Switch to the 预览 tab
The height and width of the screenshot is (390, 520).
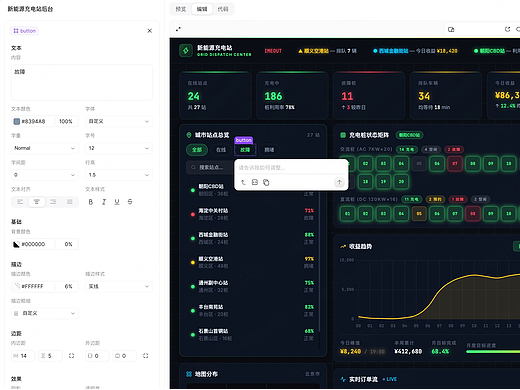(181, 9)
